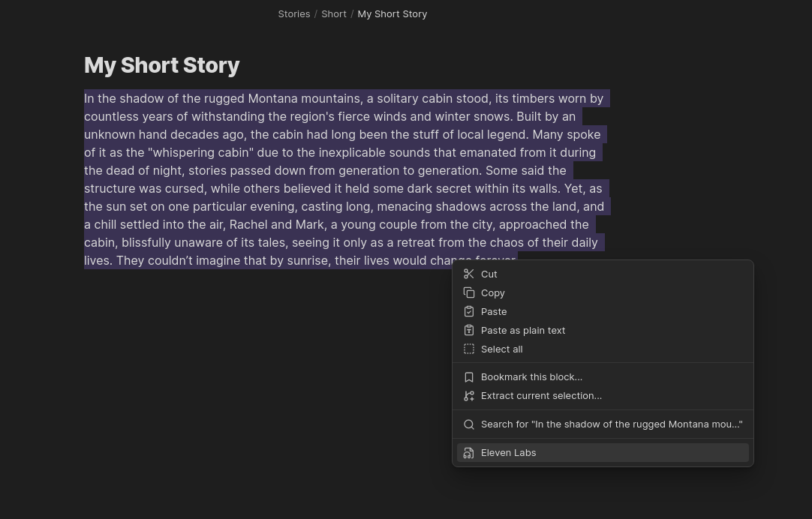Select Paste as plain text entry
The height and width of the screenshot is (519, 812).
(x=603, y=330)
